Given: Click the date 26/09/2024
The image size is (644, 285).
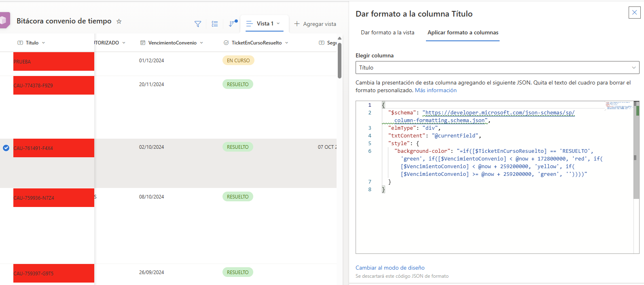Looking at the screenshot, I should click(152, 272).
